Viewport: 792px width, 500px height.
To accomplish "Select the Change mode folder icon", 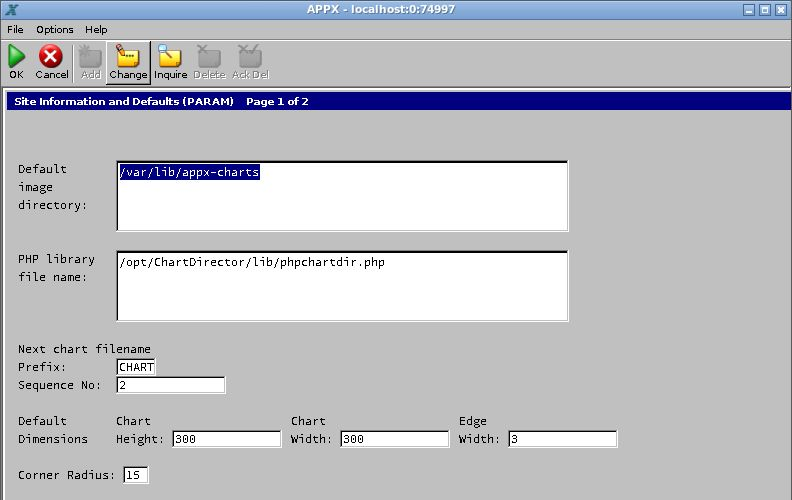I will (x=128, y=56).
